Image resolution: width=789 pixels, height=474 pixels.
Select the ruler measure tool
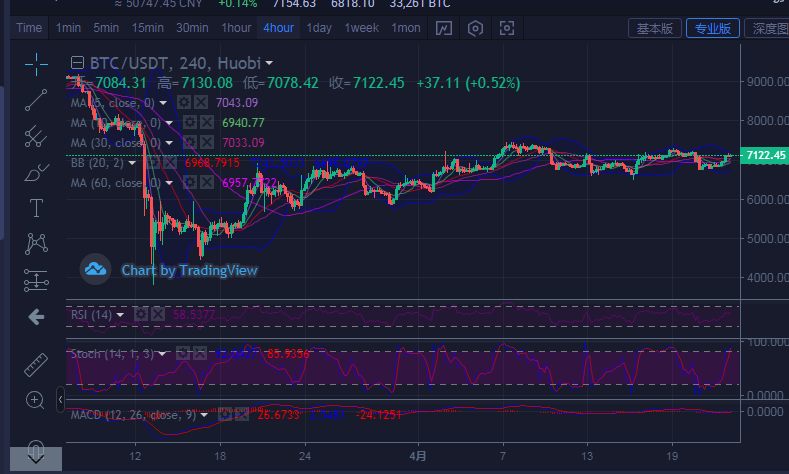[36, 365]
